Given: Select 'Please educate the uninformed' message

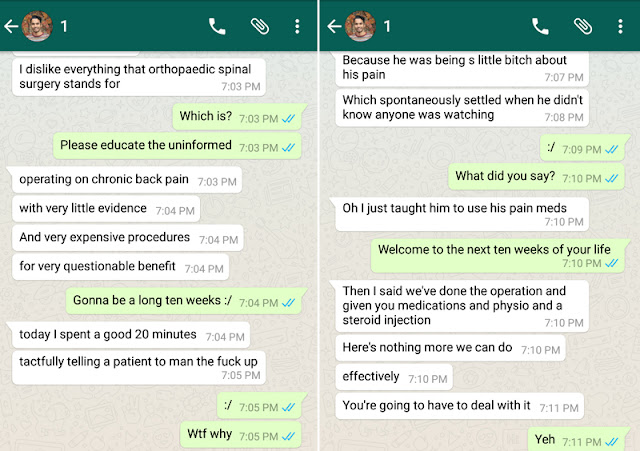Looking at the screenshot, I should coord(177,146).
